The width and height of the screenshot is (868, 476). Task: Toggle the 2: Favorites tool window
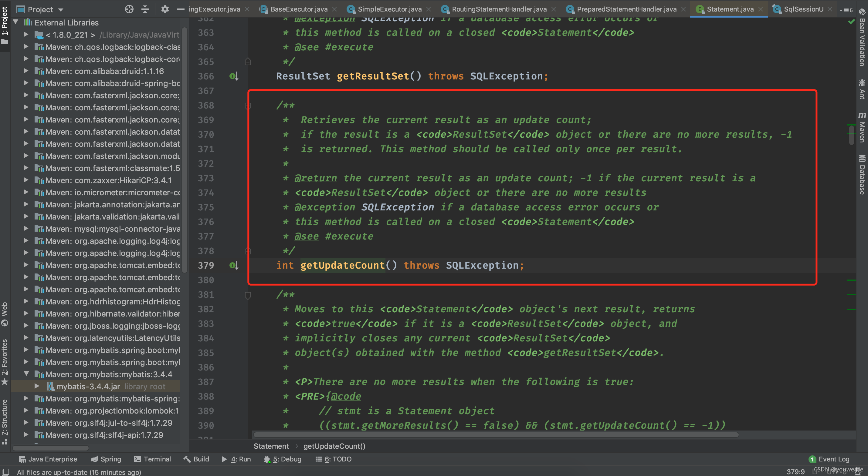pos(5,362)
